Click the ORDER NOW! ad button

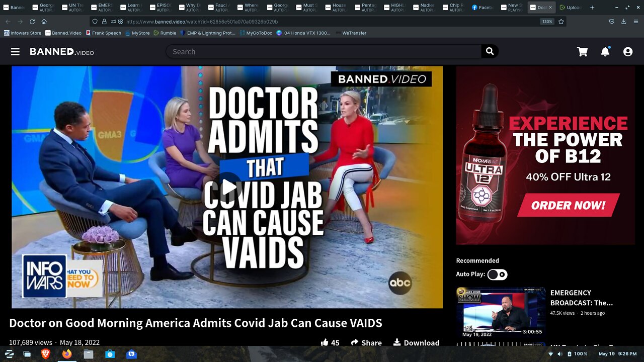pos(568,205)
